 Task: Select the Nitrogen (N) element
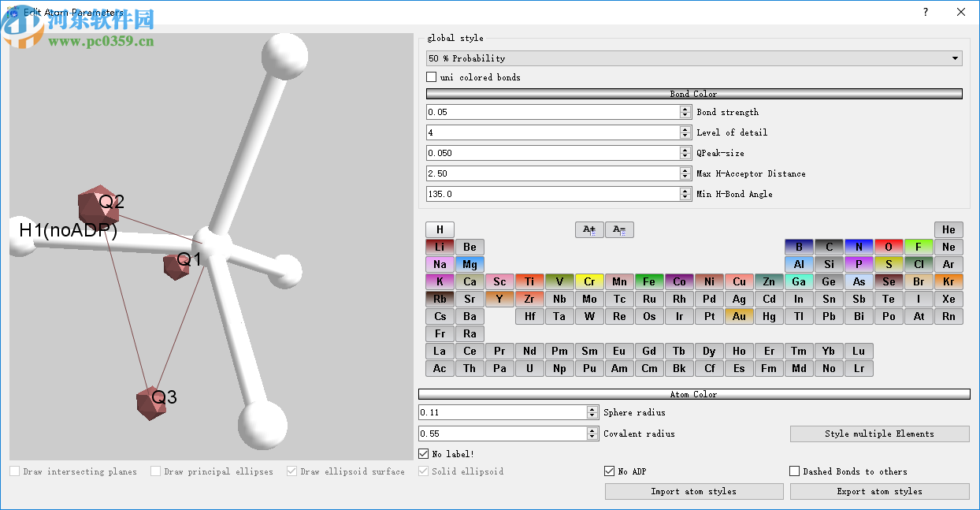[859, 247]
